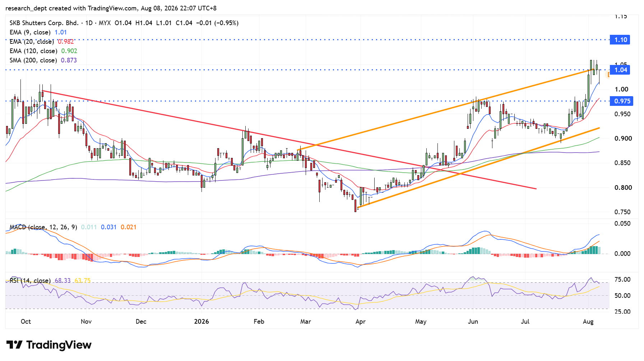Screen dimensions: 644x361
Task: Click the low value L1.01
Action: point(164,23)
